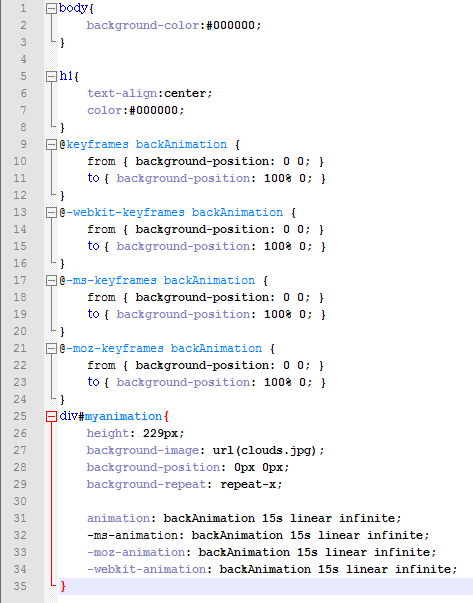
Task: Click line number 30 in gutter
Action: click(20, 501)
